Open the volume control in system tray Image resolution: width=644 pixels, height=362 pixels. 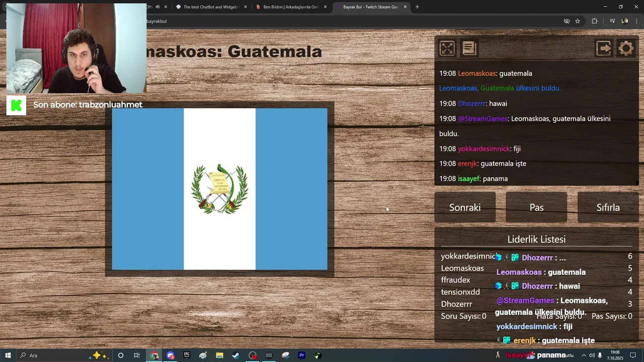tap(592, 355)
